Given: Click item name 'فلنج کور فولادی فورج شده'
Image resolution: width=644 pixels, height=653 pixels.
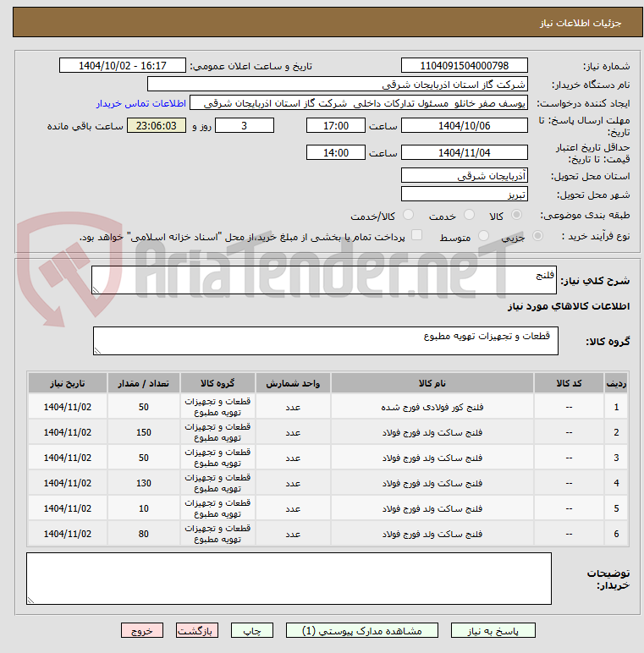Looking at the screenshot, I should (432, 407).
